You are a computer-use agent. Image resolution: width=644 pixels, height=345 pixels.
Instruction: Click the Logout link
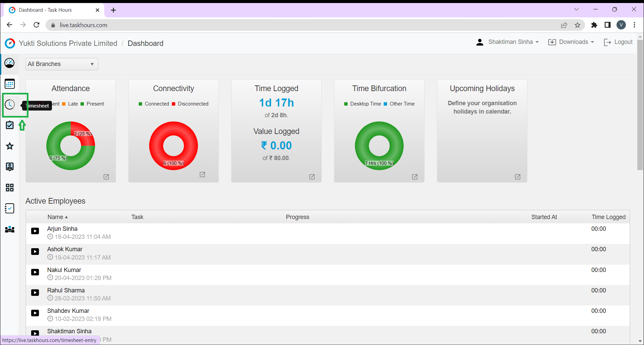(x=618, y=42)
